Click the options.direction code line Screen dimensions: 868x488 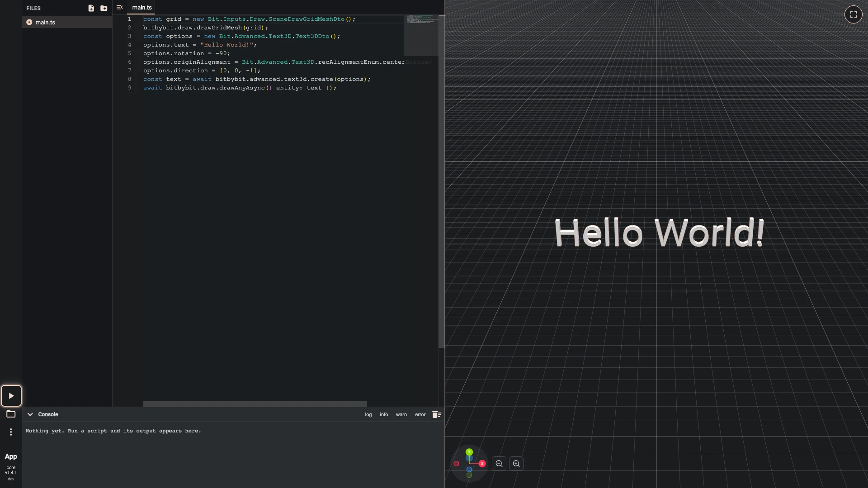(202, 70)
